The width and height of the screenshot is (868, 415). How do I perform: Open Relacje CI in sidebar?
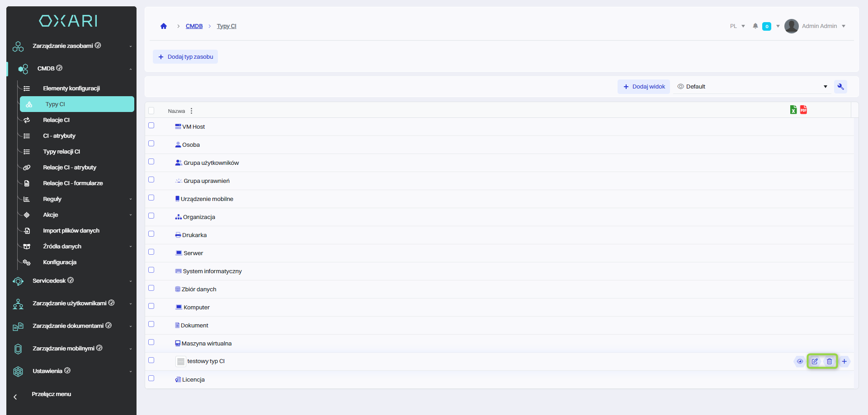click(57, 120)
